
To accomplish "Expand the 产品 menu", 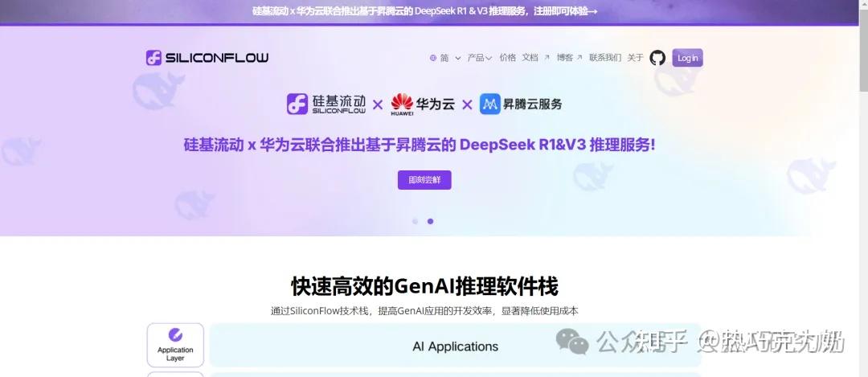I will tap(479, 58).
